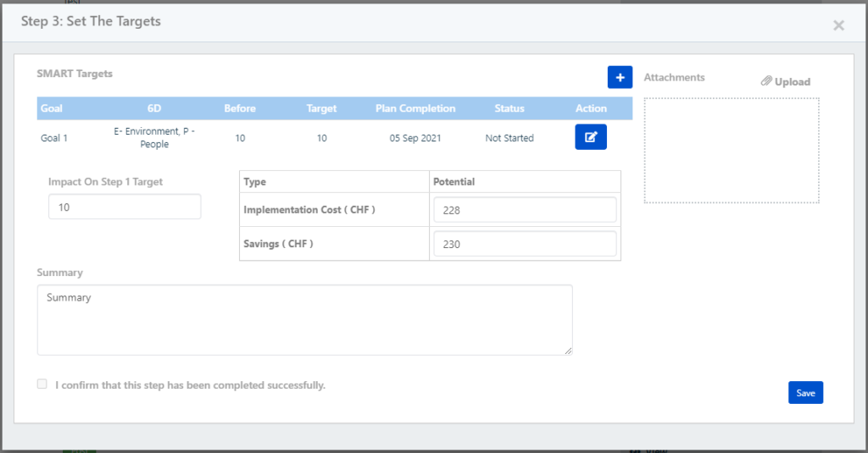
Task: Click the paperclip Upload icon
Action: 766,81
